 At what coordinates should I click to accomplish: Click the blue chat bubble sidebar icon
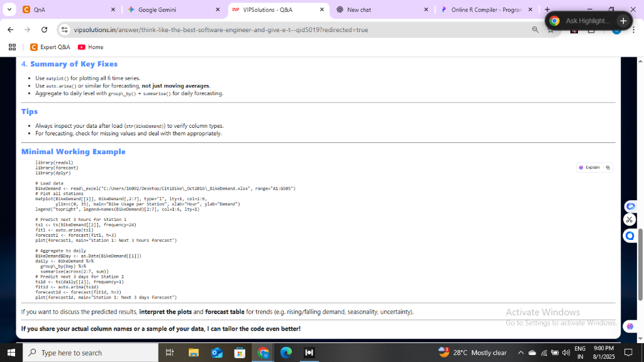tap(630, 206)
